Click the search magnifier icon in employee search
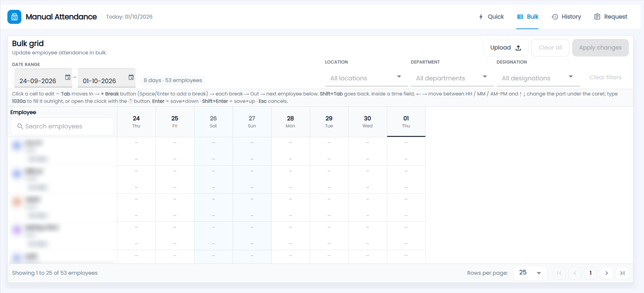Image resolution: width=644 pixels, height=293 pixels. [x=20, y=126]
